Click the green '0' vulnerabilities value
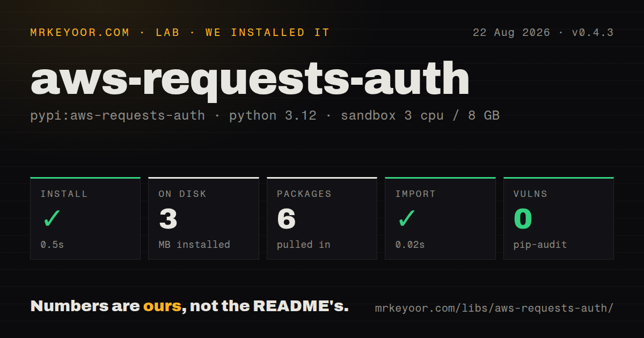Viewport: 644px width, 338px height. 523,219
